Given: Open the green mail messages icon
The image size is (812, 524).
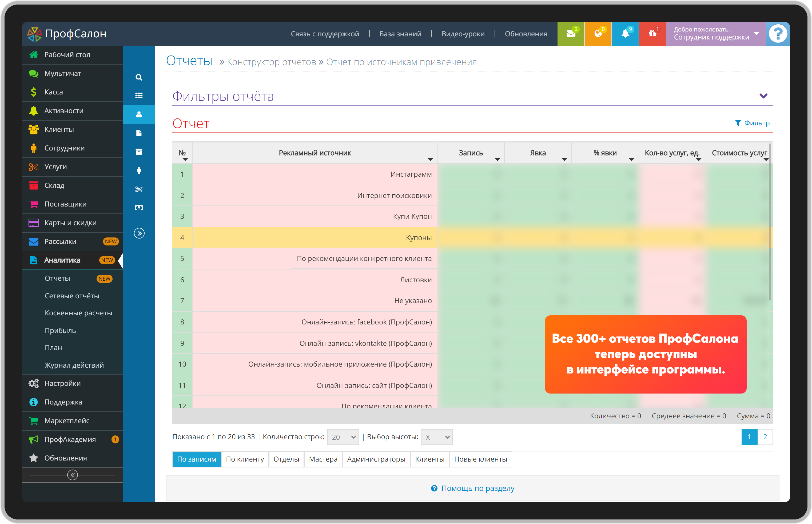Looking at the screenshot, I should pyautogui.click(x=571, y=34).
